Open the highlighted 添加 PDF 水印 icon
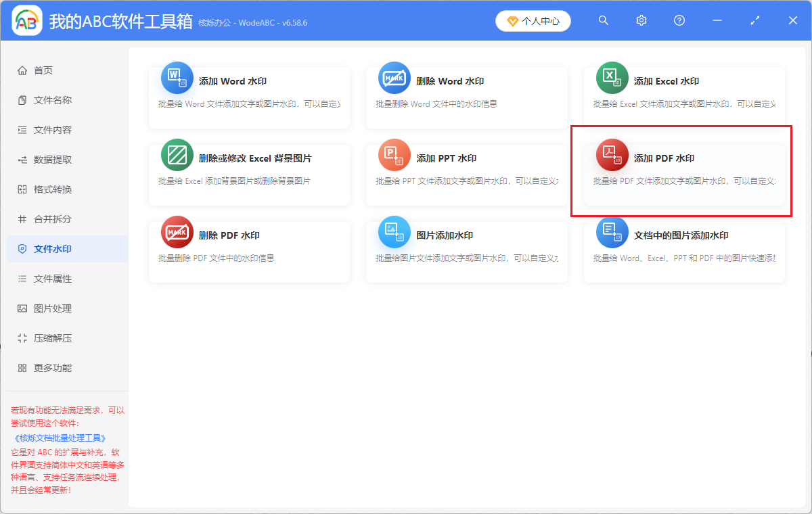This screenshot has width=812, height=514. [x=612, y=154]
